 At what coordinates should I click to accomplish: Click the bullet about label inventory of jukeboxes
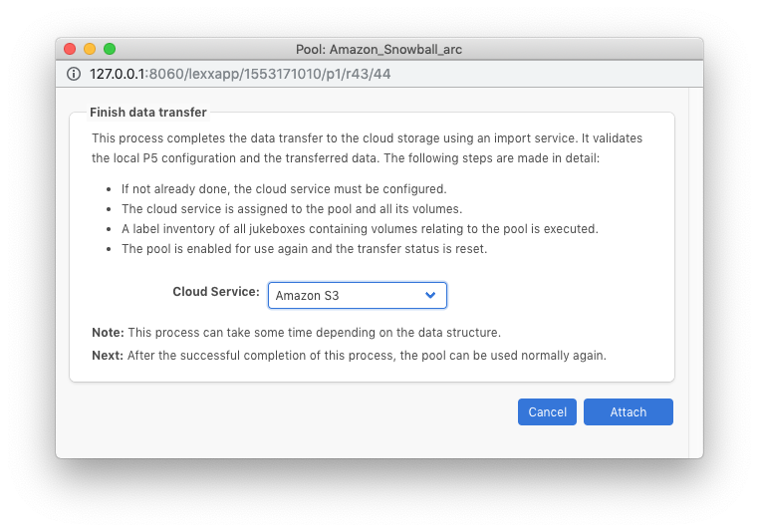click(x=360, y=228)
